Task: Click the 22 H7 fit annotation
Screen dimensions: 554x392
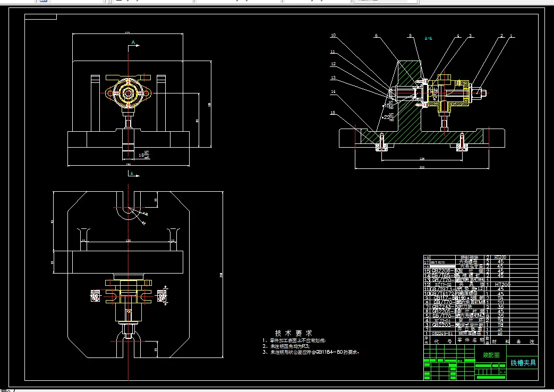Action: tap(389, 117)
